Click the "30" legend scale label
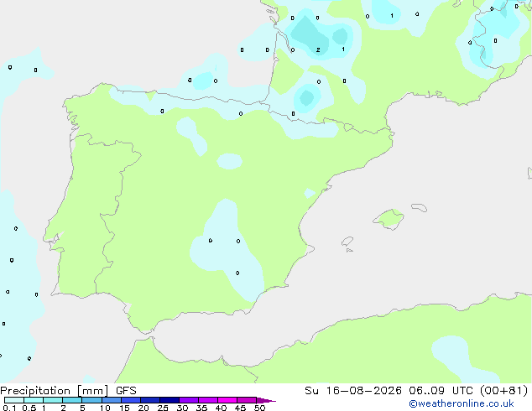 pyautogui.click(x=182, y=408)
